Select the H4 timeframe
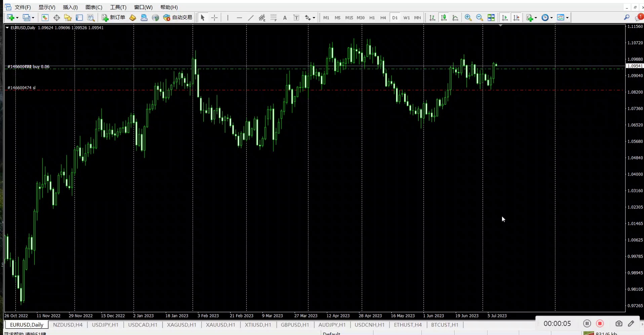Viewport: 644px width, 335px height. pos(383,18)
